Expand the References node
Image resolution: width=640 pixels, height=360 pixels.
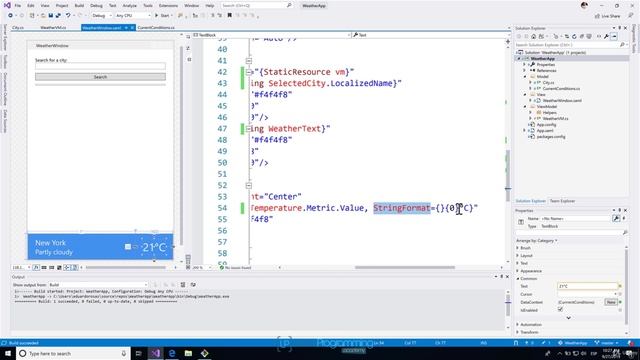pos(525,71)
